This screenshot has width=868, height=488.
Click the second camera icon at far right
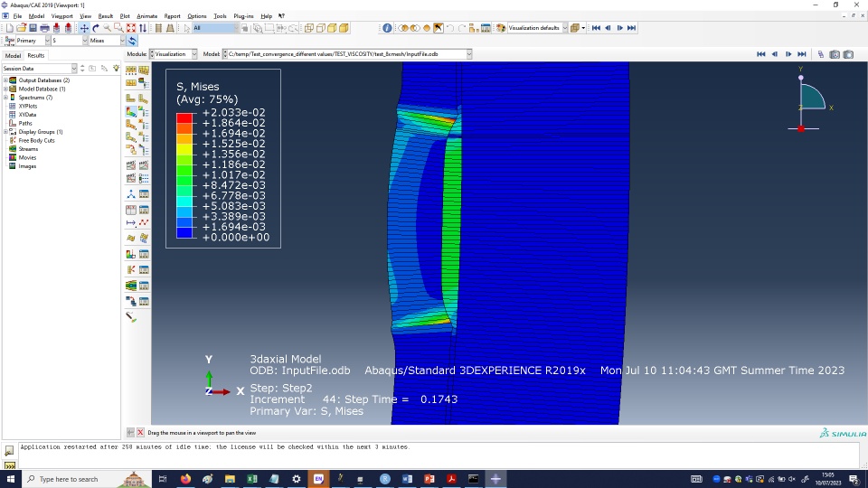[849, 54]
